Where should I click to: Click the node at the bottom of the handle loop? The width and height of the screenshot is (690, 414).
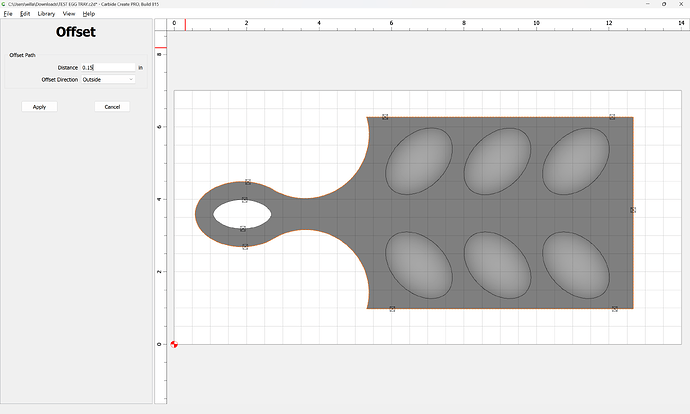click(x=245, y=247)
